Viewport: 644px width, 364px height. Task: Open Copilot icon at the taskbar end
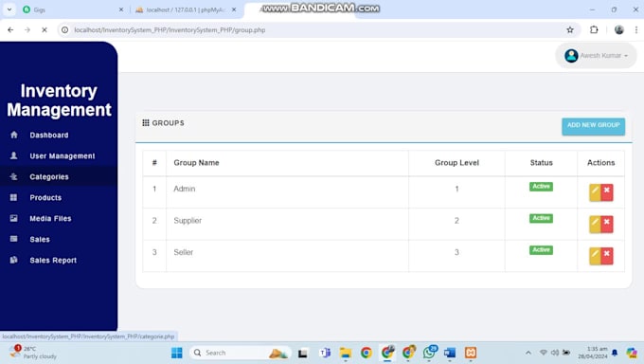632,353
